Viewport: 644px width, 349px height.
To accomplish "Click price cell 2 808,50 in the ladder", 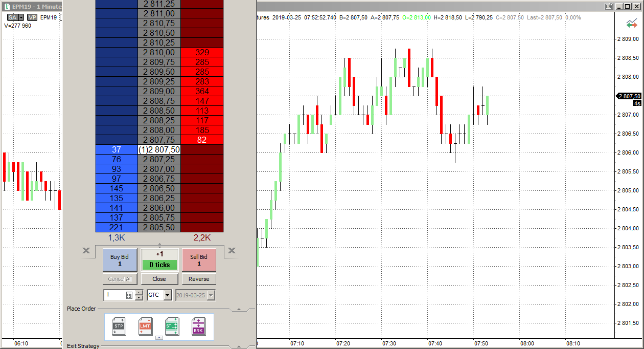I will [159, 111].
